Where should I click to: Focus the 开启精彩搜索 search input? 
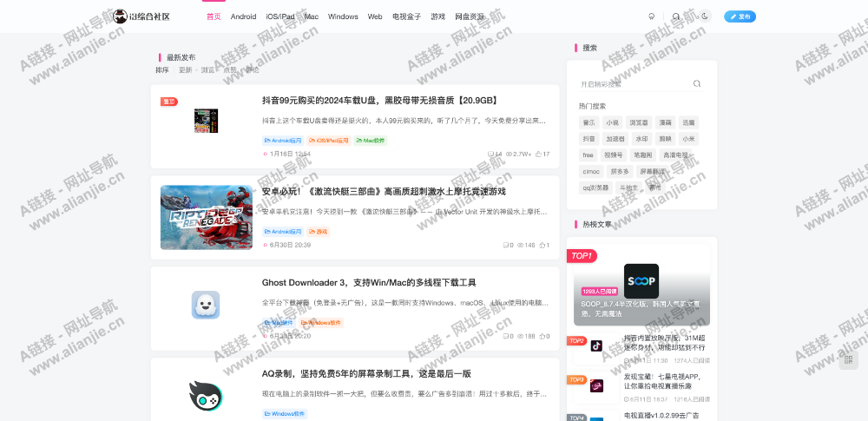pyautogui.click(x=634, y=84)
